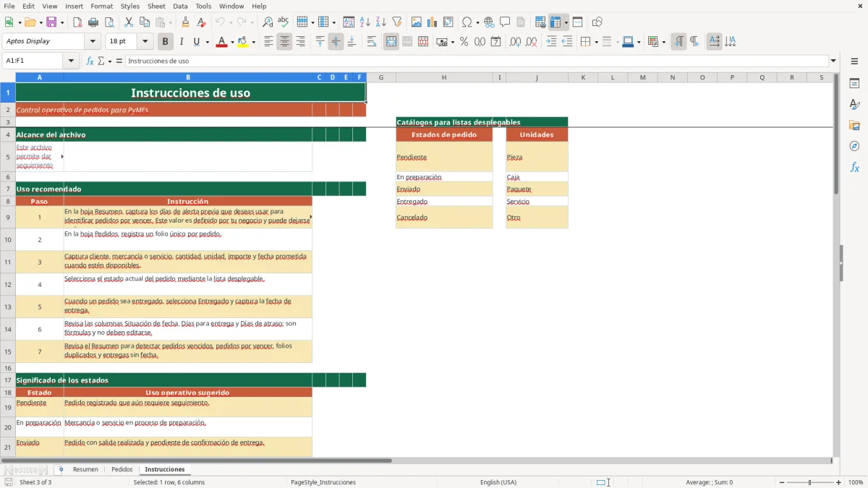Select column header H
This screenshot has height=488, width=868.
tap(444, 77)
